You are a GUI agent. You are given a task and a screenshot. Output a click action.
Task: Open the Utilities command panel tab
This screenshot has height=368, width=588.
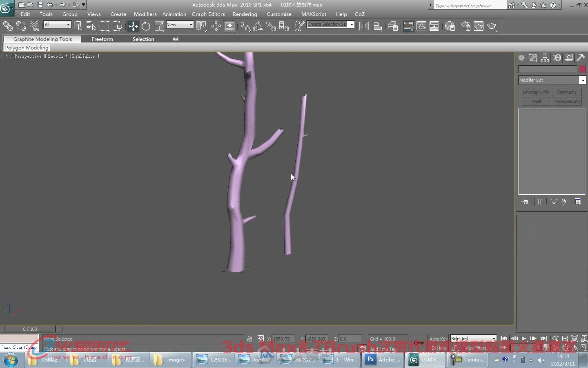click(x=581, y=58)
